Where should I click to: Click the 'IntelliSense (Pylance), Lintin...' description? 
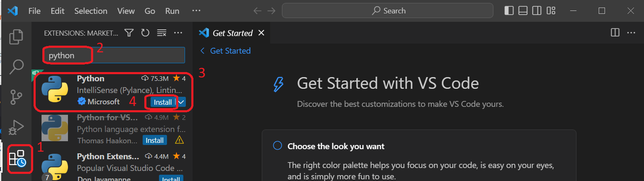(x=130, y=90)
